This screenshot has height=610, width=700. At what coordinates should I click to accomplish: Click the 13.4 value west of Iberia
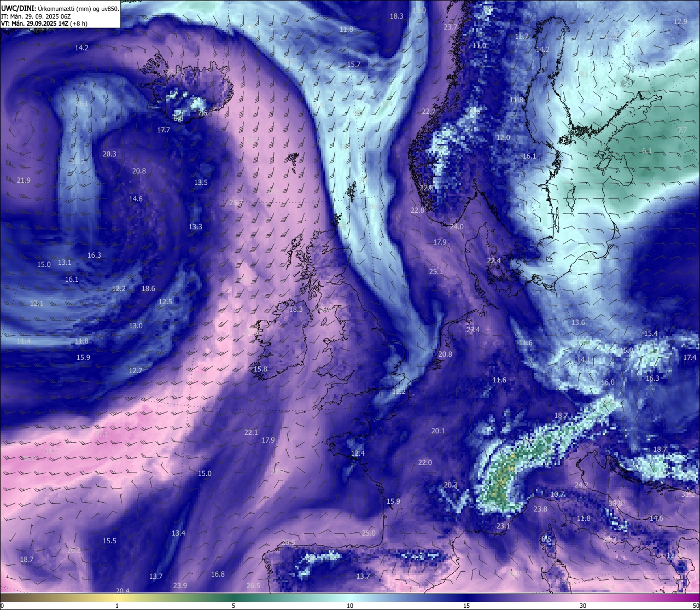178,533
